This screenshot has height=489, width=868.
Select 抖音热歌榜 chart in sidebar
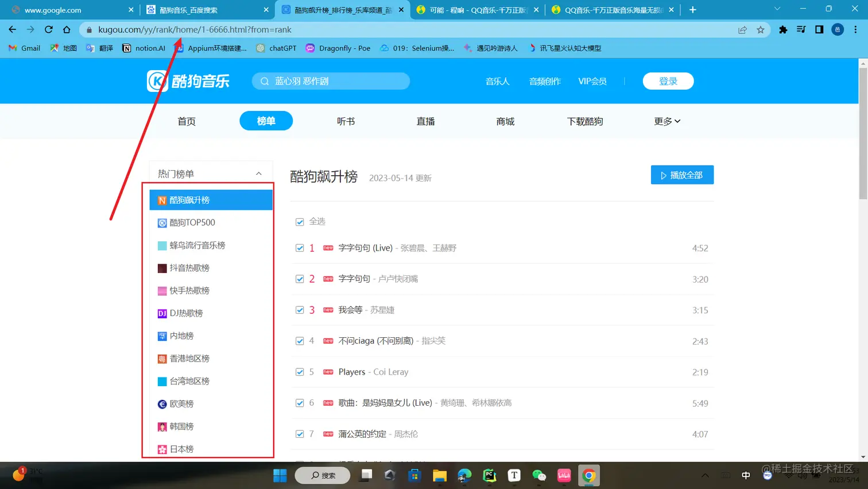click(x=211, y=268)
